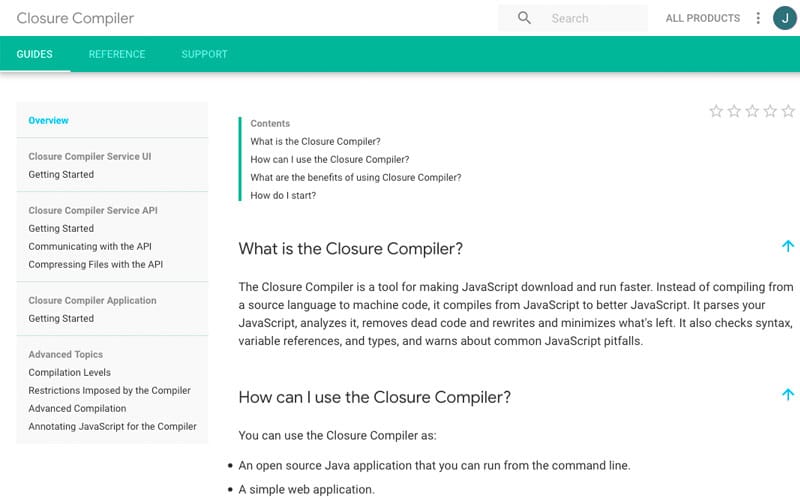Image resolution: width=800 pixels, height=500 pixels.
Task: Click the 'What is the Closure Compiler?' section heading
Action: 351,248
